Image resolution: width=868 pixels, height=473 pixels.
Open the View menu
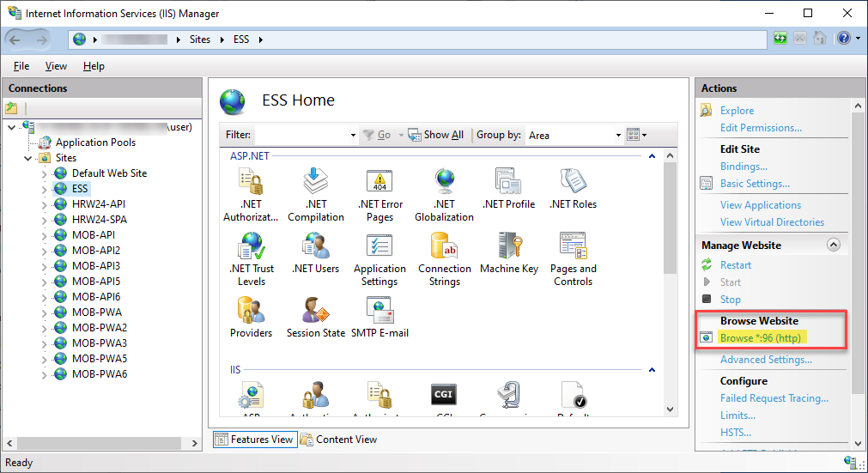pos(56,66)
